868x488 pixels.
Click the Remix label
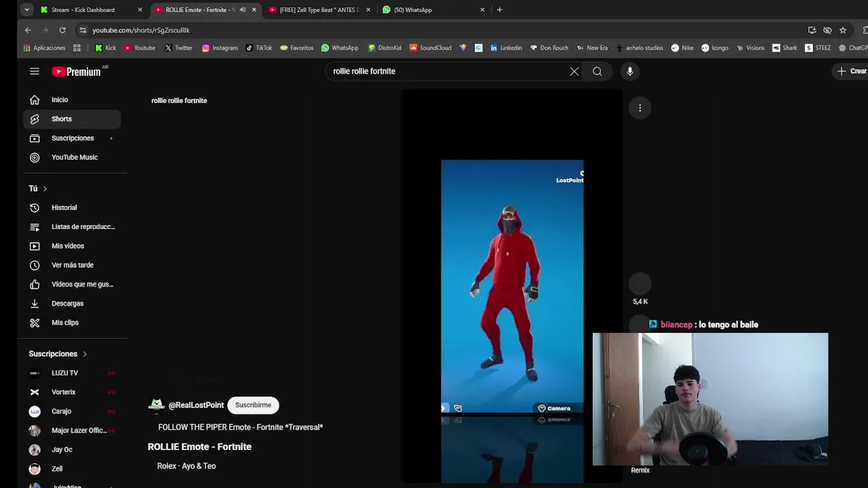click(640, 470)
